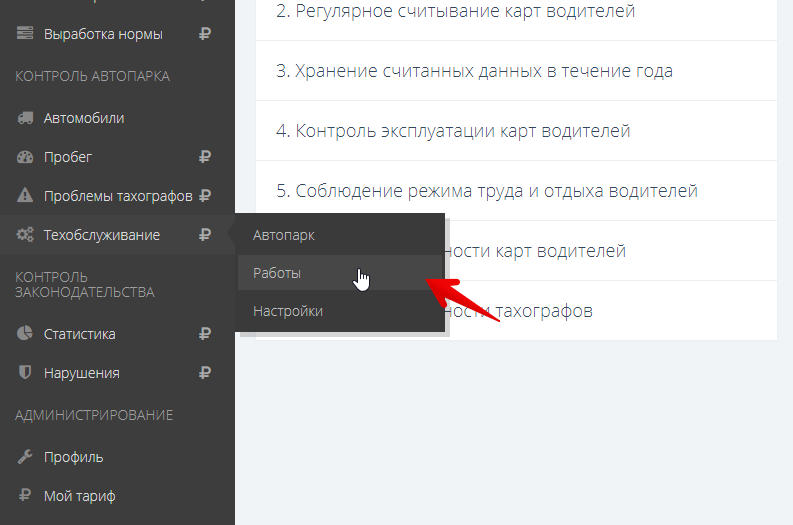Click the ruble badge beside Пробег

tap(205, 157)
